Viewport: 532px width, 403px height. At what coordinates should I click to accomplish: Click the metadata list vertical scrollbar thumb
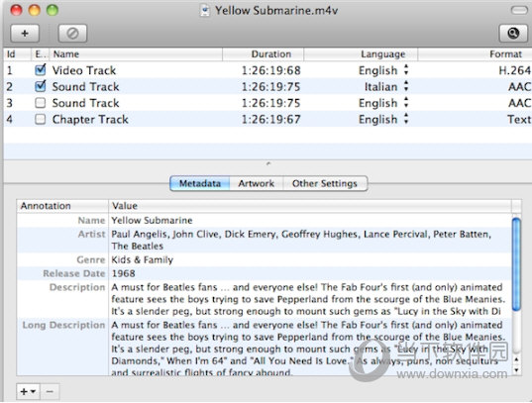pos(516,264)
